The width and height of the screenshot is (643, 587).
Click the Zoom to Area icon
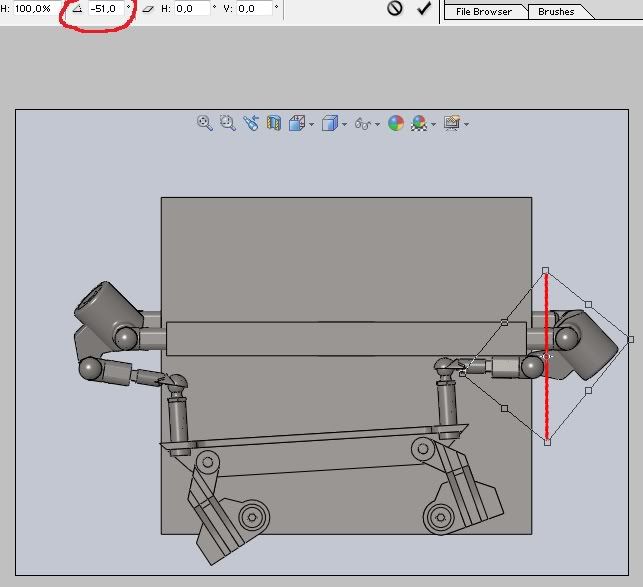227,123
